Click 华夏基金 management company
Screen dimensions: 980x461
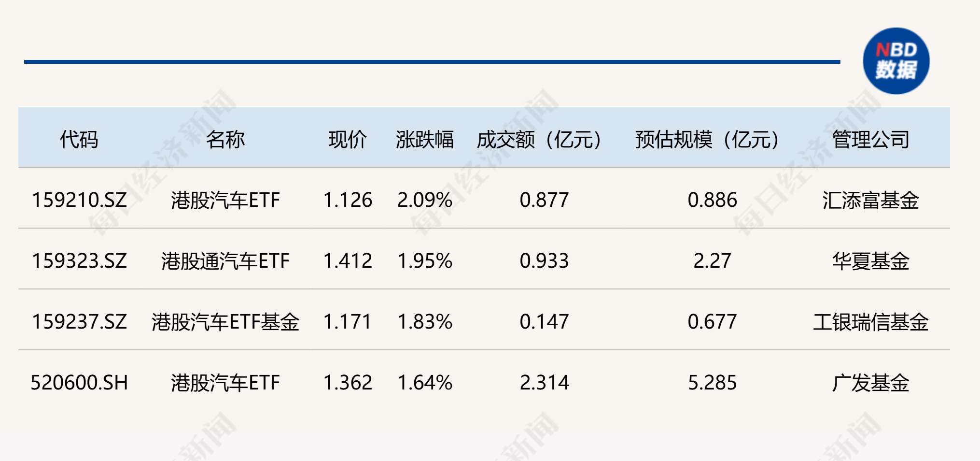point(871,261)
